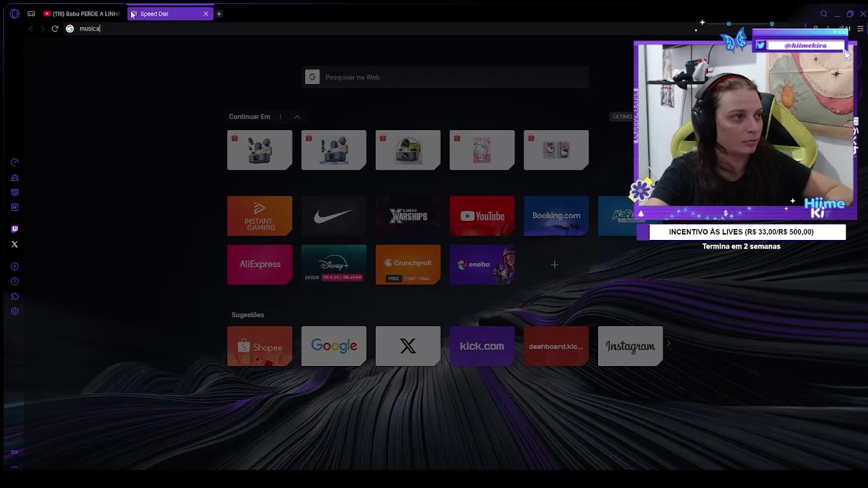This screenshot has height=488, width=868.
Task: Open sidebar three-dots setup menu
Action: [14, 466]
